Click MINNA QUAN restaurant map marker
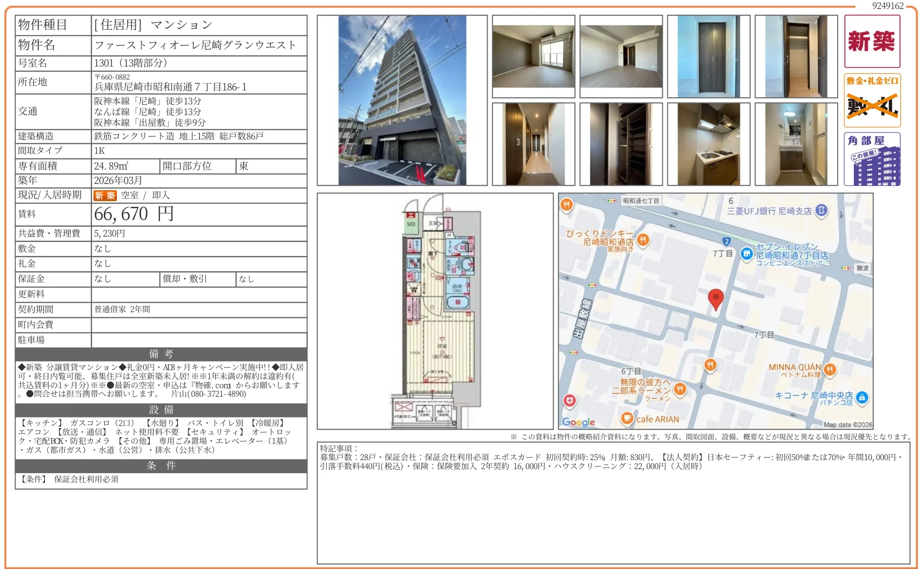Screen dimensions: 924x569 (830, 370)
